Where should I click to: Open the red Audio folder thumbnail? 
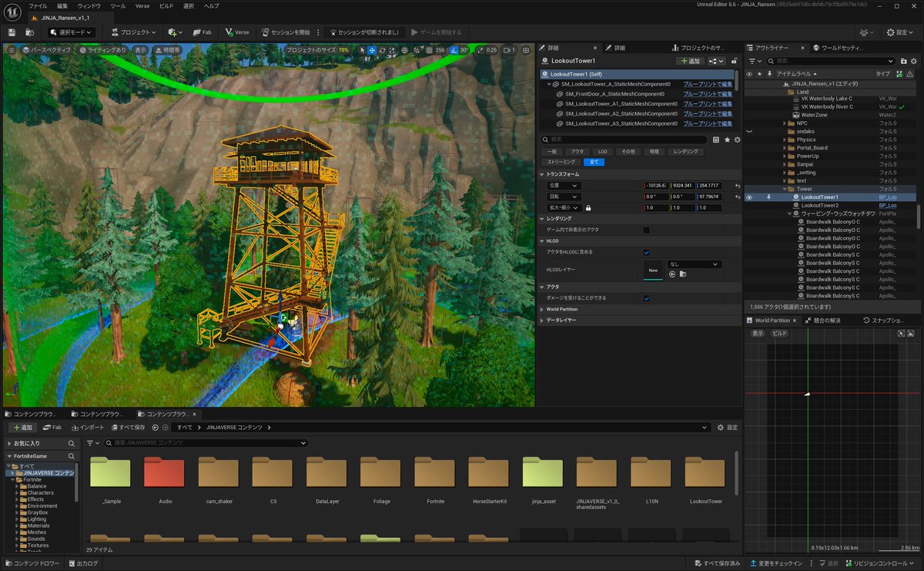[x=165, y=473]
